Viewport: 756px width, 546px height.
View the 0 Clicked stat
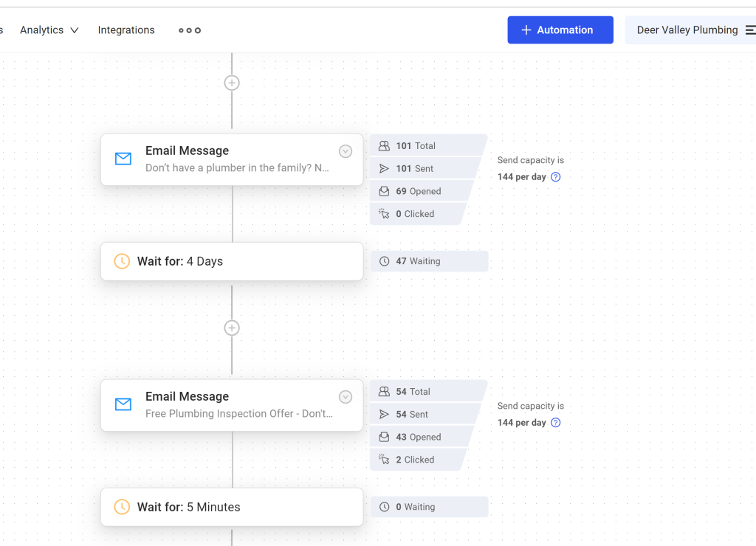(x=418, y=214)
